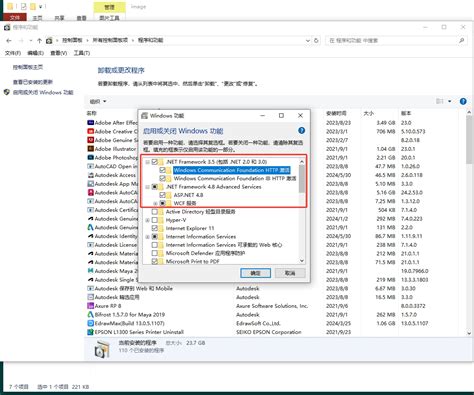Open the 工具(T) menu
Screen dimensions: 474x395
tap(82, 53)
